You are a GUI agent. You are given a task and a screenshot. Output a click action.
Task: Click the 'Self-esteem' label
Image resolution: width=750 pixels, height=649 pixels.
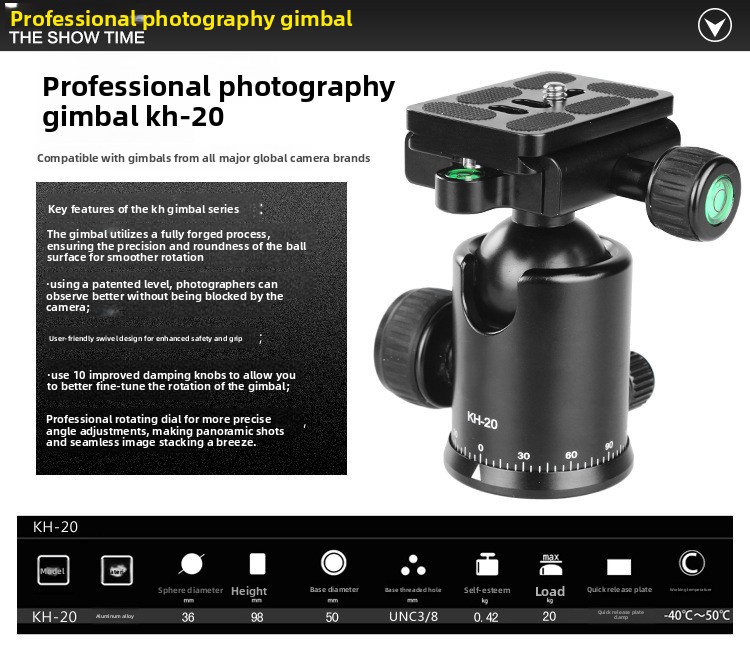pyautogui.click(x=486, y=590)
